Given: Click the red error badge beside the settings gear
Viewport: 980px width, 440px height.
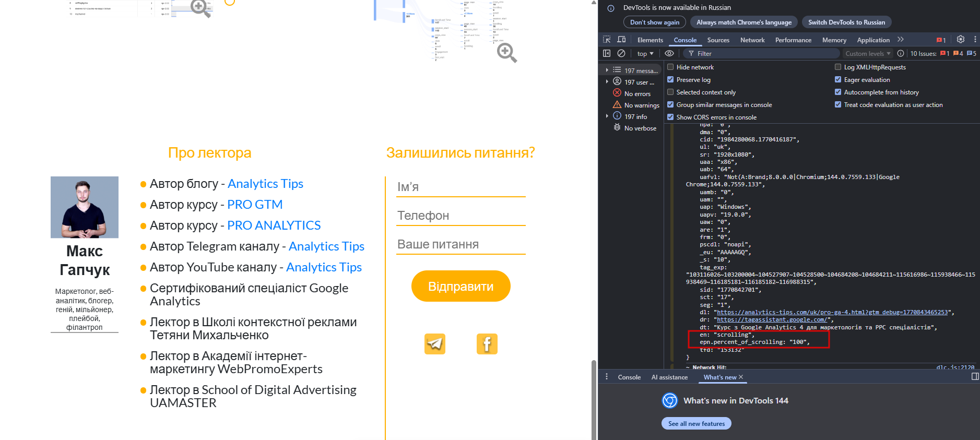Looking at the screenshot, I should pyautogui.click(x=941, y=40).
